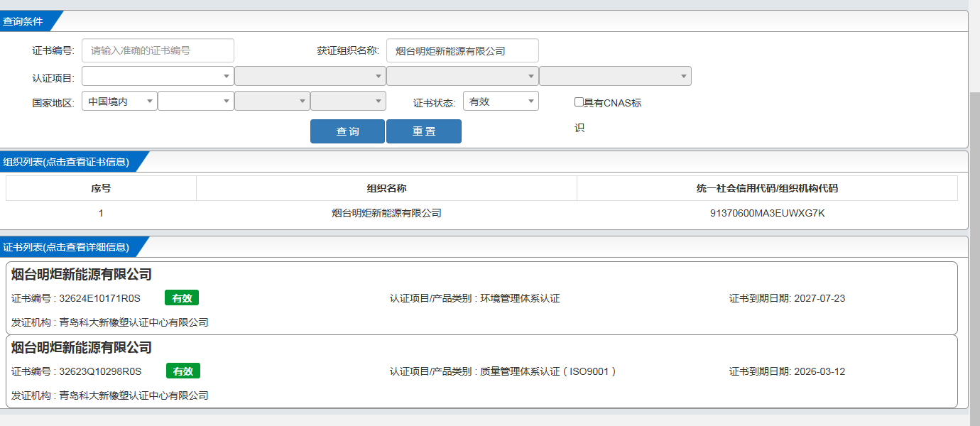This screenshot has width=980, height=426.
Task: Click the 有效 badge of 环境管理体系认证 certificate
Action: [182, 298]
